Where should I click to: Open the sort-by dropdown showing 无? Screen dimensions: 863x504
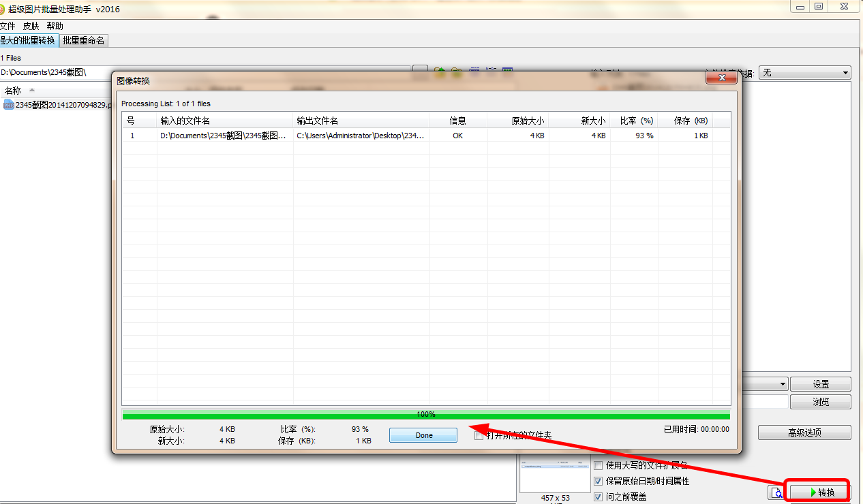(x=805, y=73)
